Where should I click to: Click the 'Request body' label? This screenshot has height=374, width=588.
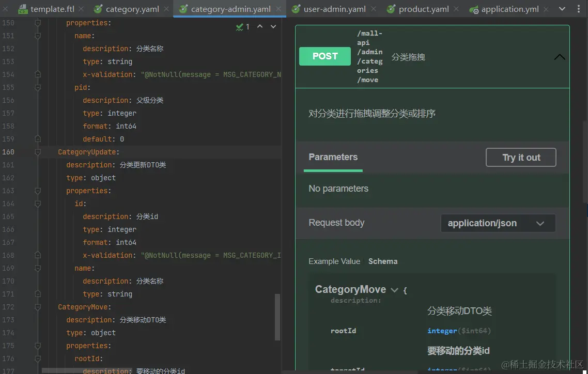tap(336, 223)
